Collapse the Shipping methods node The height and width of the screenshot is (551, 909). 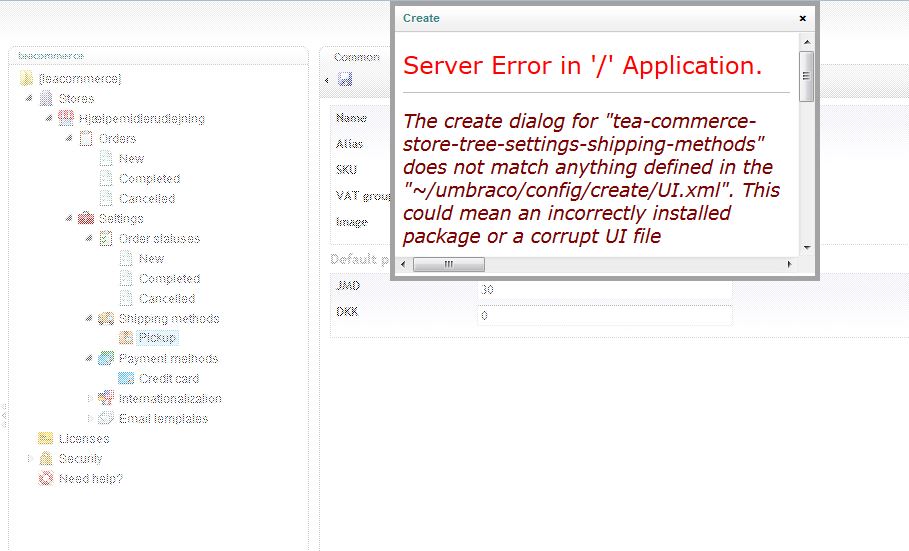[89, 318]
